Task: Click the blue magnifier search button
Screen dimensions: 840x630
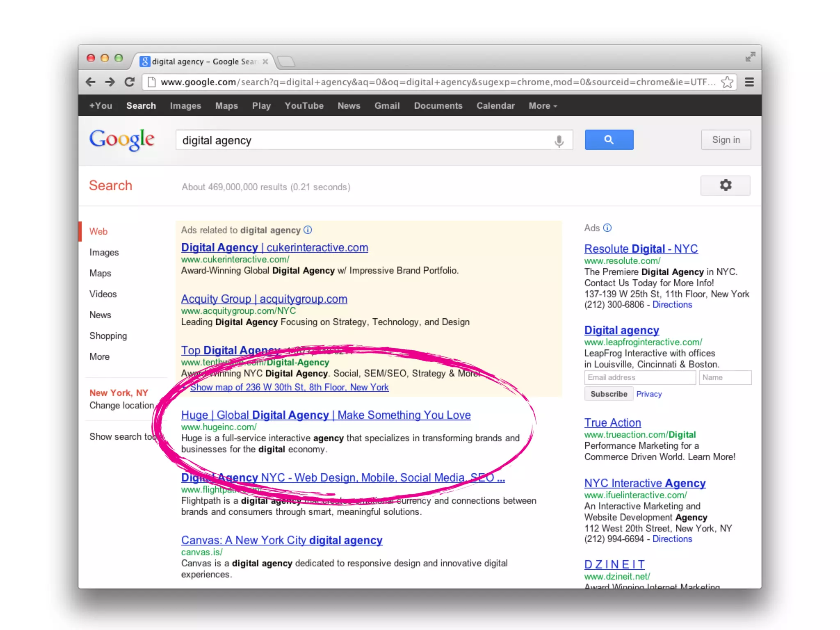Action: pyautogui.click(x=609, y=140)
